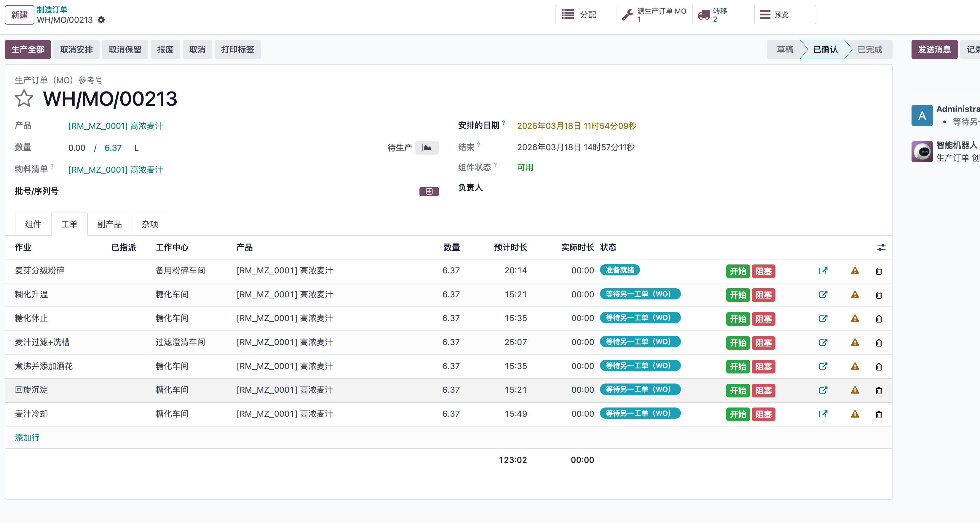Viewport: 980px width, 523px height.
Task: Open work order 糖化休止 external link icon
Action: (x=823, y=319)
